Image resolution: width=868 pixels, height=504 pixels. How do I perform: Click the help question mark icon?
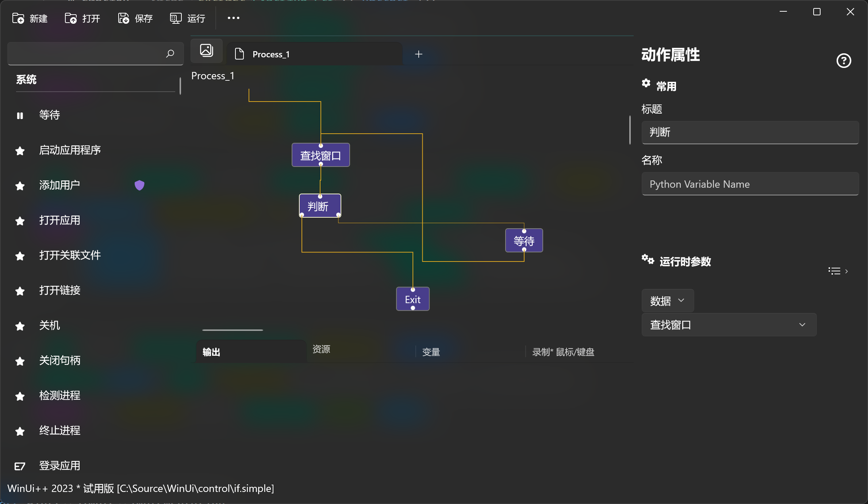click(844, 61)
